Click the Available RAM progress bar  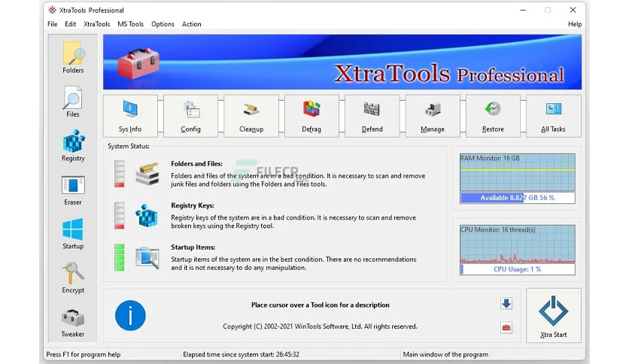(x=518, y=198)
